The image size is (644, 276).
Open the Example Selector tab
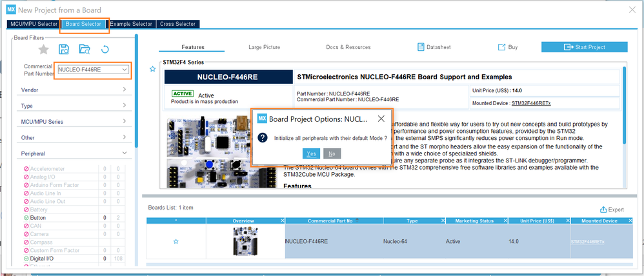(131, 24)
